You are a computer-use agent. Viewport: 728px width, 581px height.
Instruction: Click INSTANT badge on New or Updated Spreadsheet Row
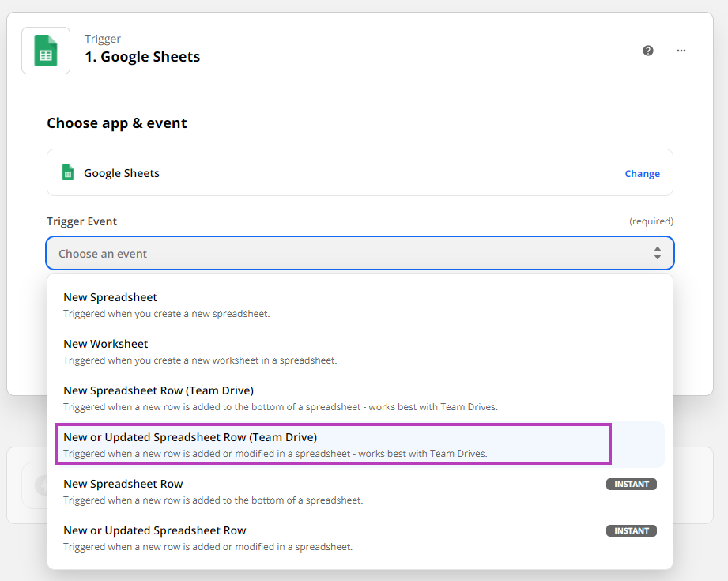point(631,531)
